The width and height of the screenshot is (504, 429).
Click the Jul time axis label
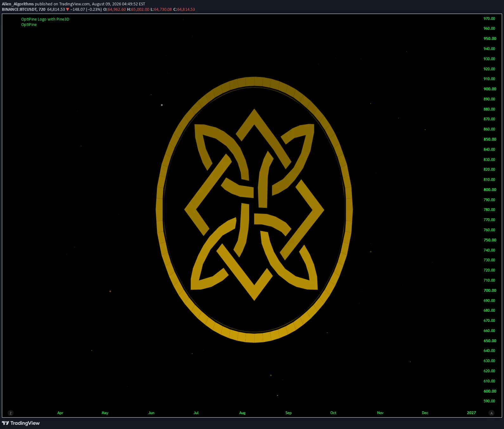click(x=196, y=413)
